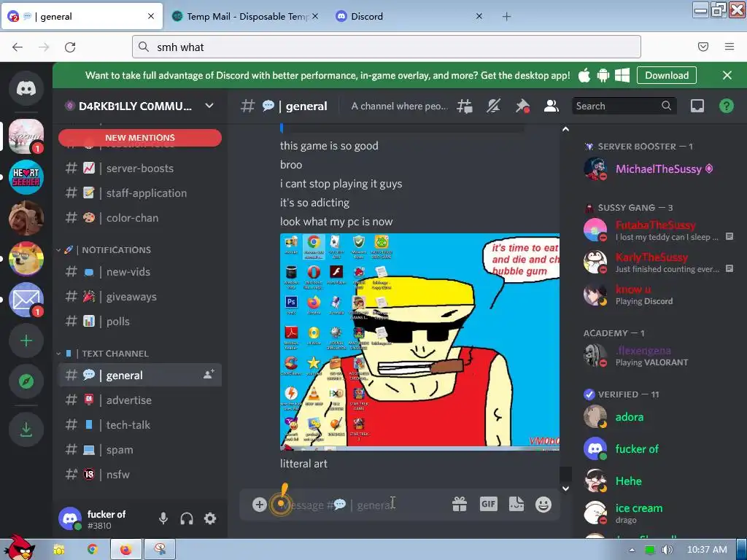Add a server with plus icon
This screenshot has width=747, height=560.
pyautogui.click(x=26, y=341)
